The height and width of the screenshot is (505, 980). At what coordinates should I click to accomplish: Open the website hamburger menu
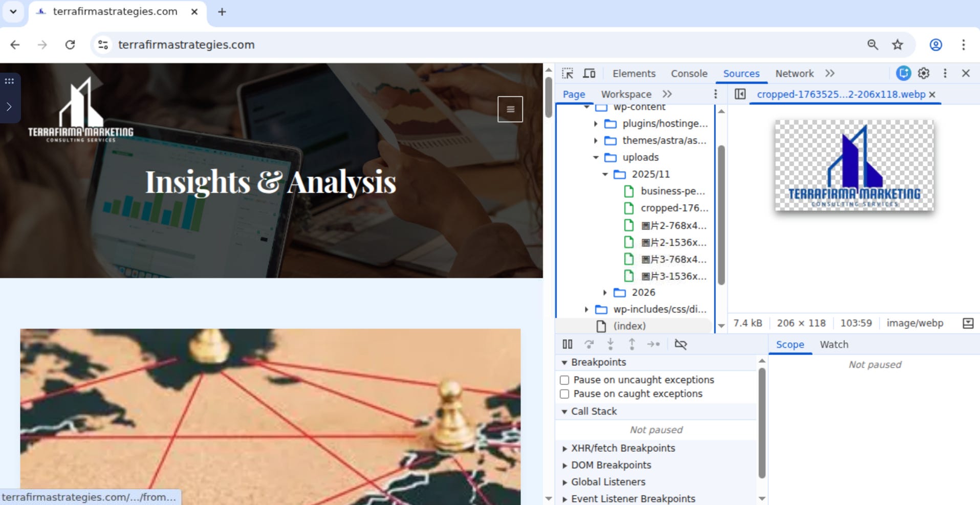click(x=510, y=109)
